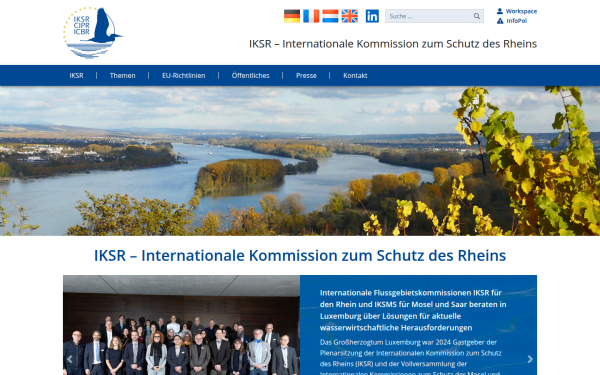Open the Kontakt menu item
Viewport: 600px width, 375px height.
tap(355, 75)
